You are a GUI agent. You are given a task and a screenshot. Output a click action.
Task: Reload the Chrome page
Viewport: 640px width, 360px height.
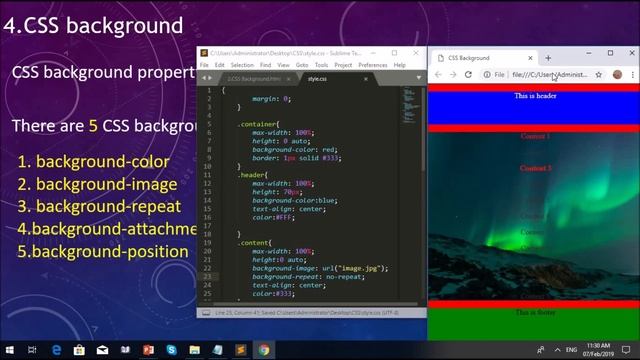[x=468, y=75]
